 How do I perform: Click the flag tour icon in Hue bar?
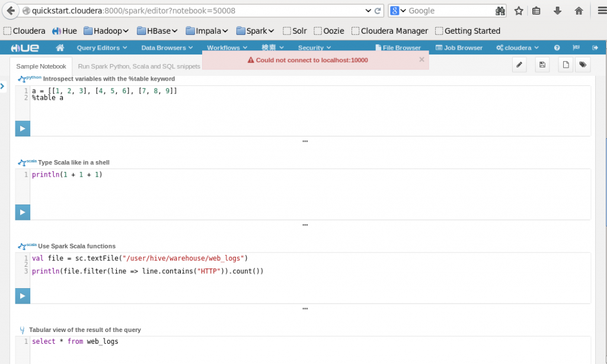[x=576, y=47]
